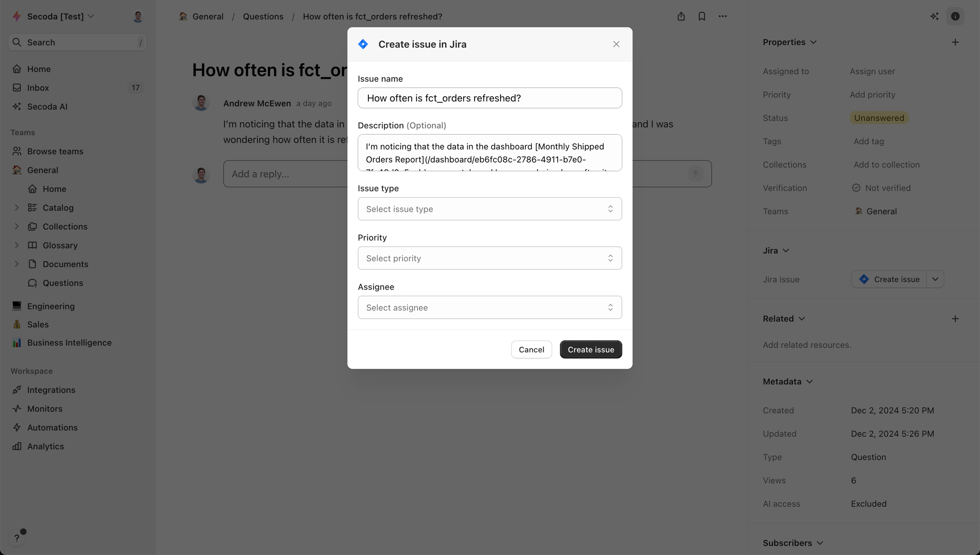Click the share icon in header

click(x=681, y=16)
